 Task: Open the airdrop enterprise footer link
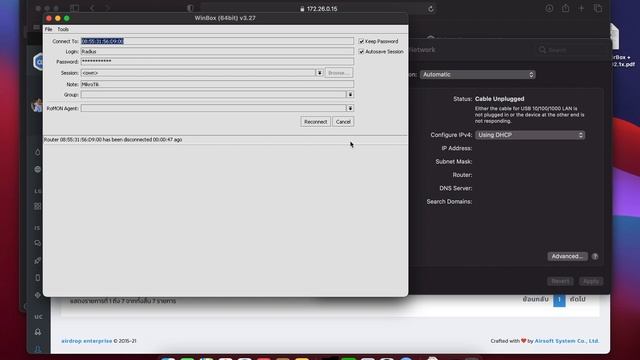click(x=87, y=341)
